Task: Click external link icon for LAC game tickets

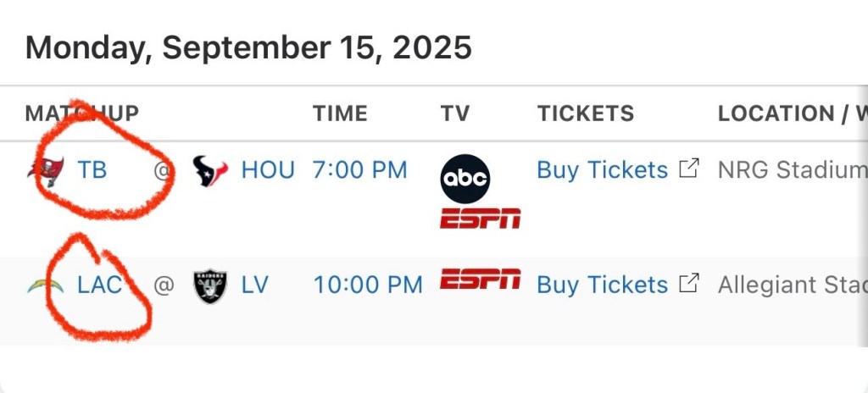Action: pyautogui.click(x=691, y=283)
